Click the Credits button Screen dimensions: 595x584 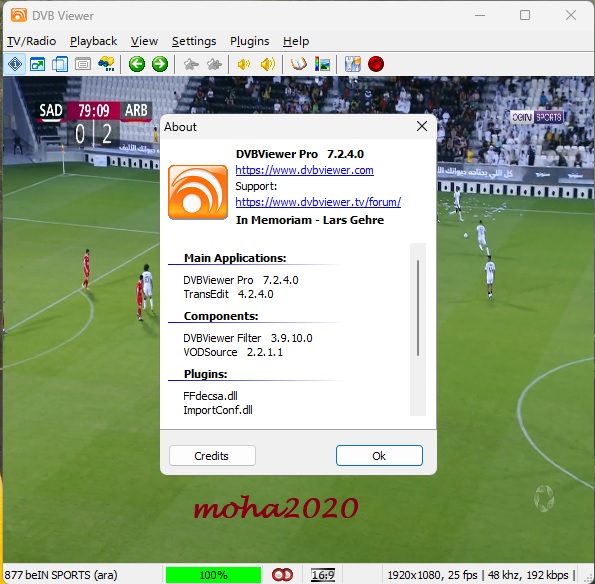click(x=212, y=455)
